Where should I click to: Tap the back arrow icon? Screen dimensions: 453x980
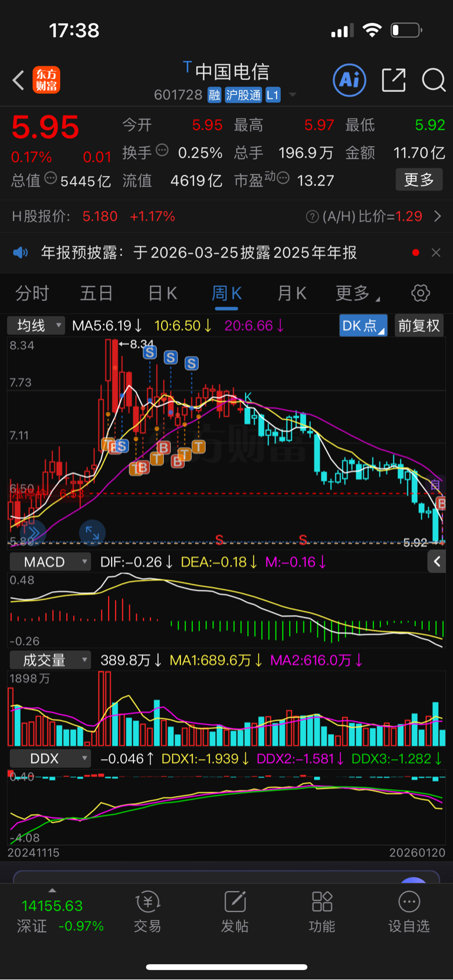point(18,80)
